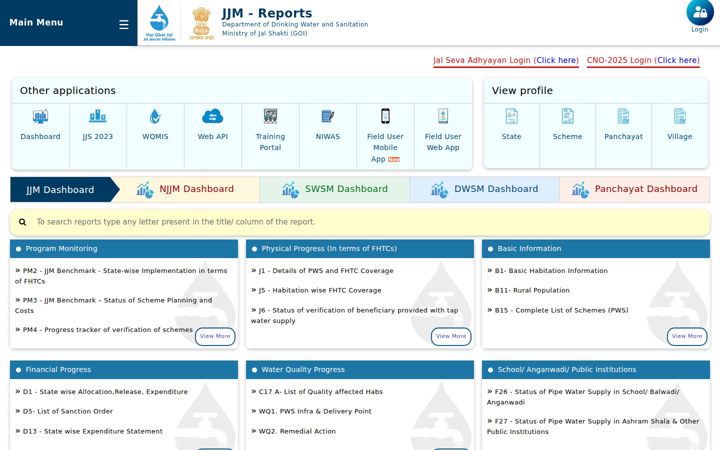Open the Field User Mobile App icon
720x450 pixels.
point(385,116)
